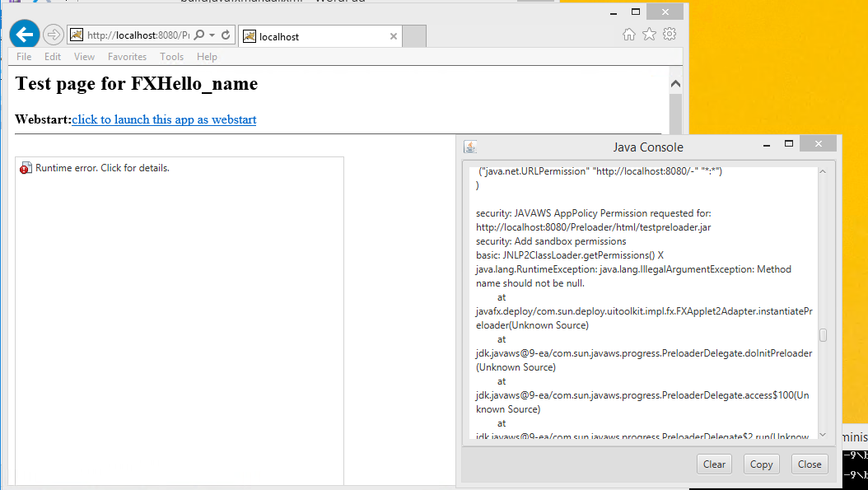The height and width of the screenshot is (490, 868).
Task: Click the browser Forward arrow button
Action: coord(53,35)
